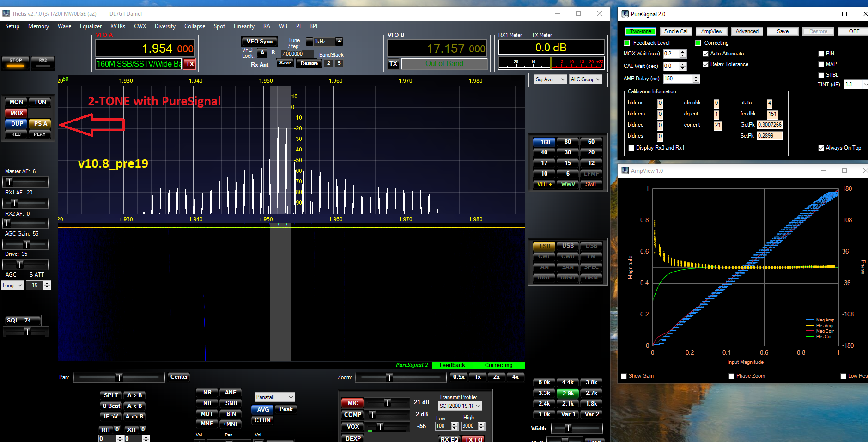This screenshot has width=868, height=442.
Task: Toggle the VOX button
Action: pyautogui.click(x=353, y=427)
